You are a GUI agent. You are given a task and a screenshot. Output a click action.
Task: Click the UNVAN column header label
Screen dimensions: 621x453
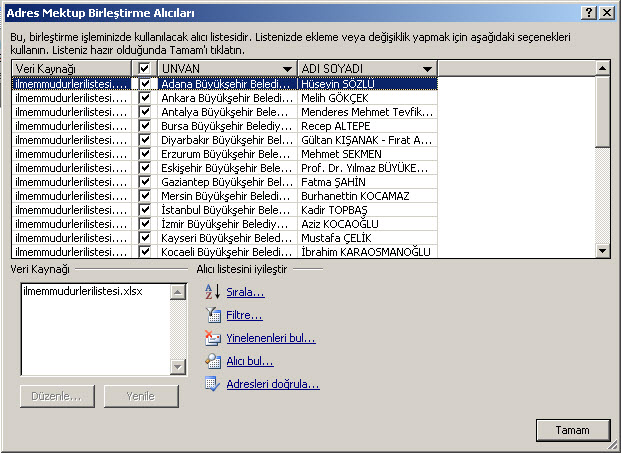click(x=181, y=69)
